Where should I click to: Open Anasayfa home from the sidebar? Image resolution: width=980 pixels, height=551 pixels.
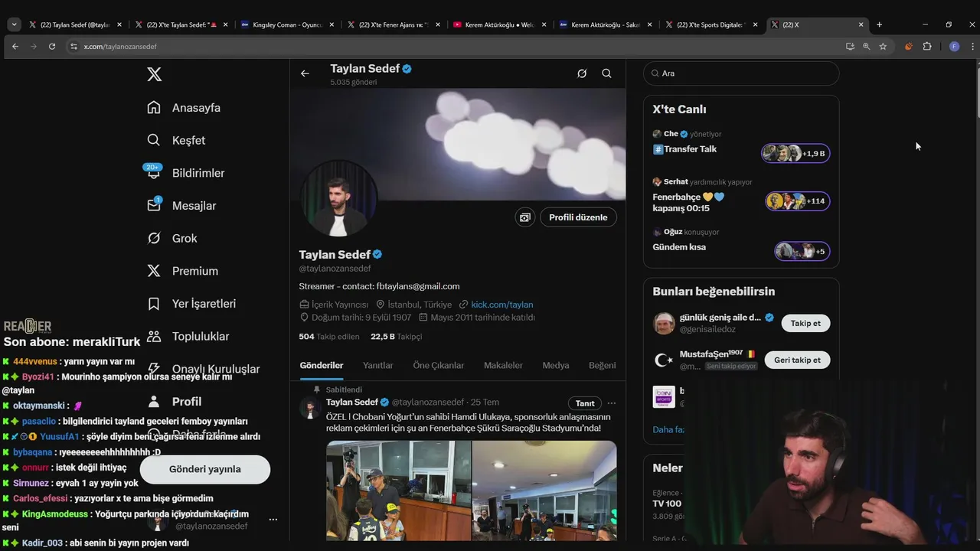click(x=184, y=108)
